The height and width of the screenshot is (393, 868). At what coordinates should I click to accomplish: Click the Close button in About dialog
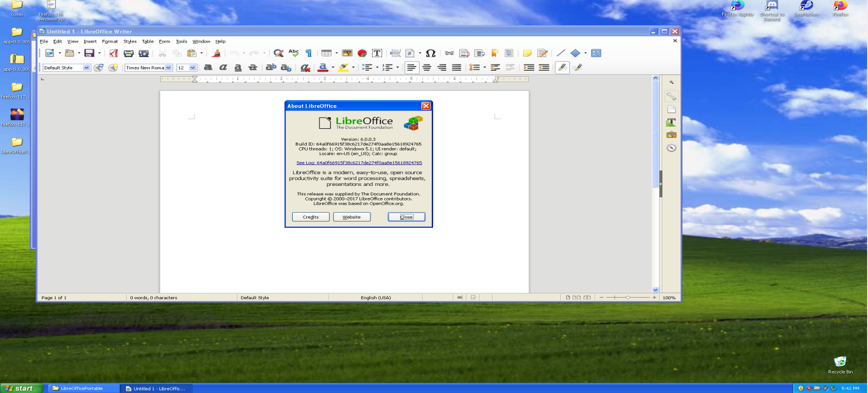click(x=406, y=217)
